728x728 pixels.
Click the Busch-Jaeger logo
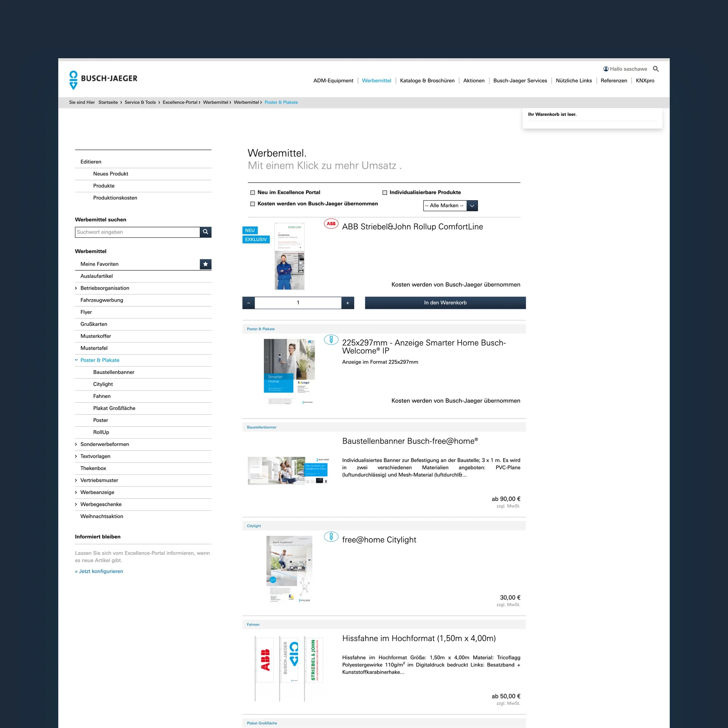tap(103, 80)
